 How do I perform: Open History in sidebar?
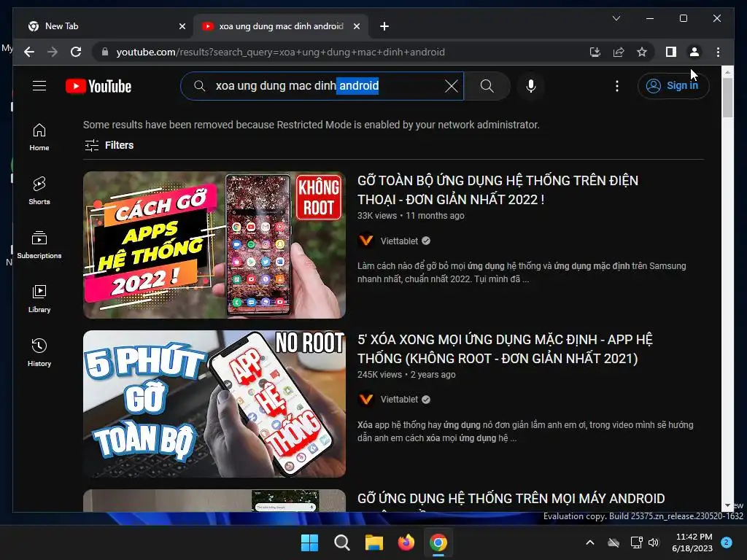(39, 352)
